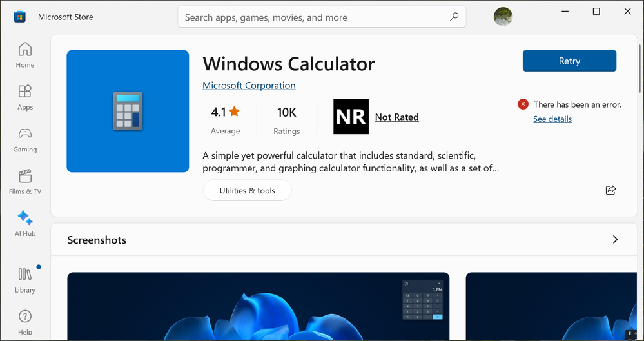Click the orange rating star

pos(235,112)
